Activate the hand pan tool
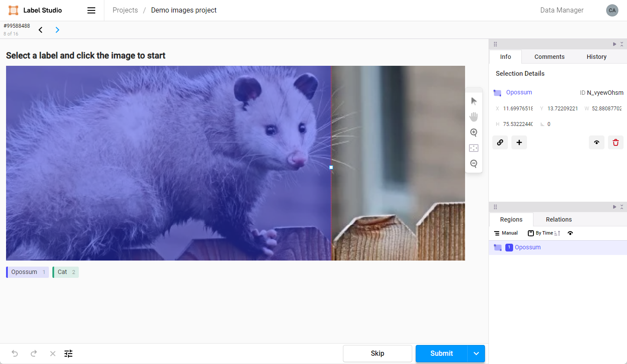The width and height of the screenshot is (627, 364). pyautogui.click(x=474, y=117)
